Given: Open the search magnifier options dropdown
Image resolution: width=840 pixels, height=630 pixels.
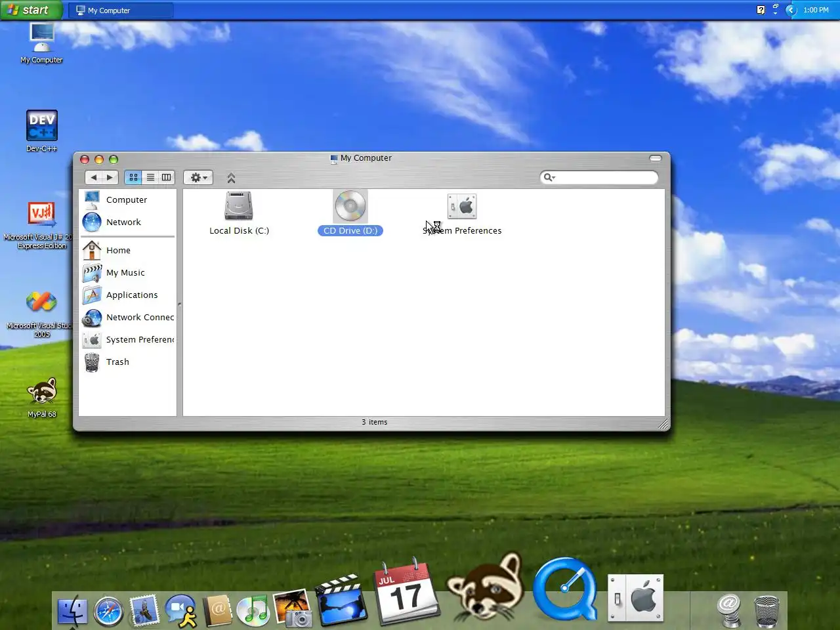Looking at the screenshot, I should click(549, 177).
